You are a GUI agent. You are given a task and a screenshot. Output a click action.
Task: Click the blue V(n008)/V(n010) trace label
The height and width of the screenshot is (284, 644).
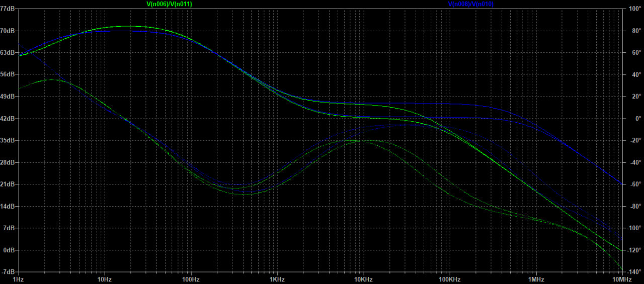tap(471, 4)
